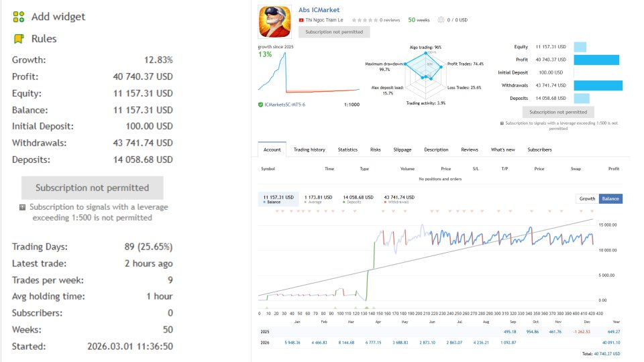Switch to the Account tab
The width and height of the screenshot is (644, 362).
(272, 149)
